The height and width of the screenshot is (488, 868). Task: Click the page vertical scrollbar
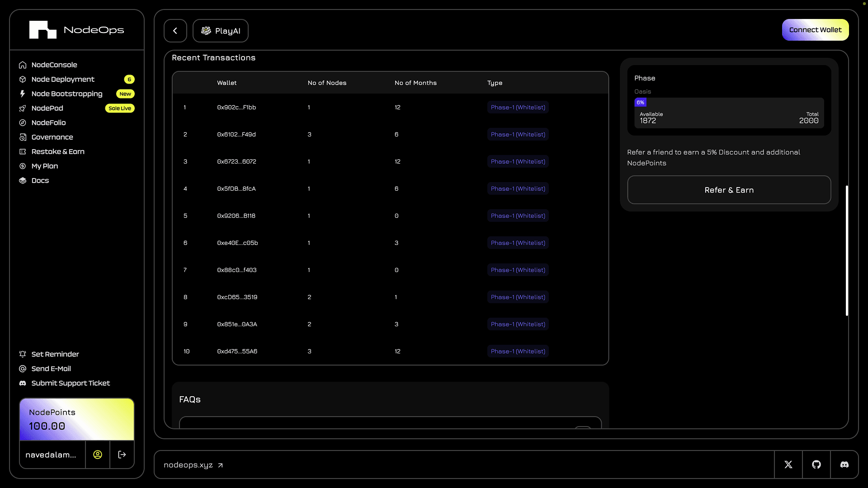click(847, 250)
